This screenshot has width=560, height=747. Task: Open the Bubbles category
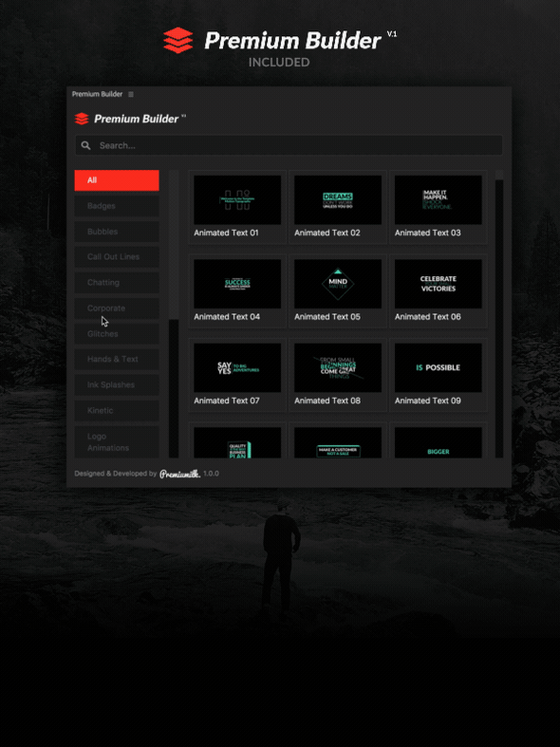[x=117, y=232]
